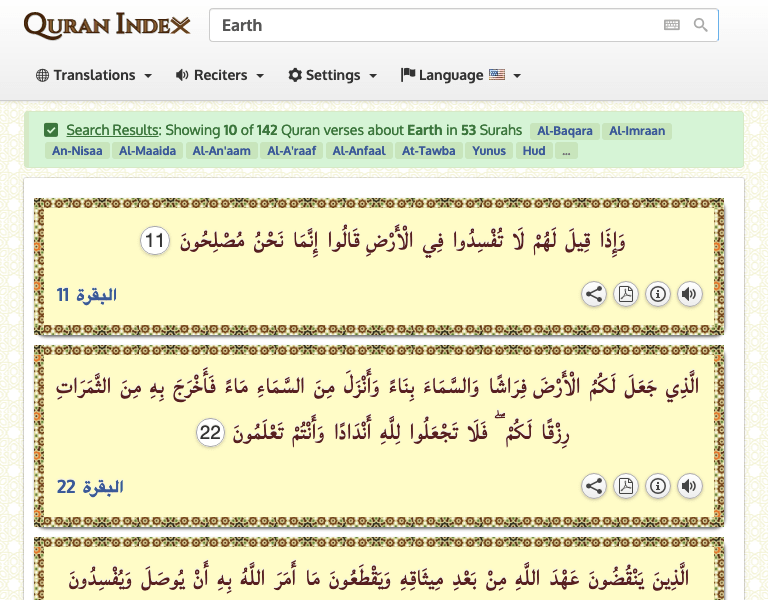Filter results by Al-Baqara surah

(565, 131)
